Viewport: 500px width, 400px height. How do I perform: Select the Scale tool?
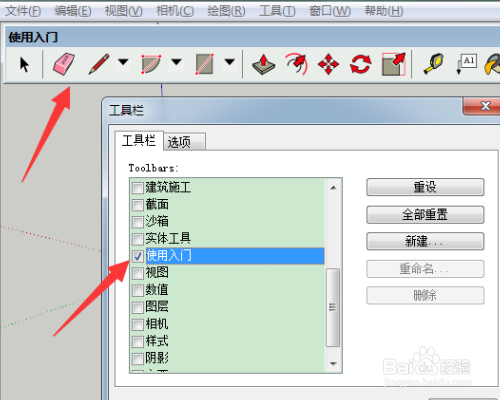tap(394, 64)
